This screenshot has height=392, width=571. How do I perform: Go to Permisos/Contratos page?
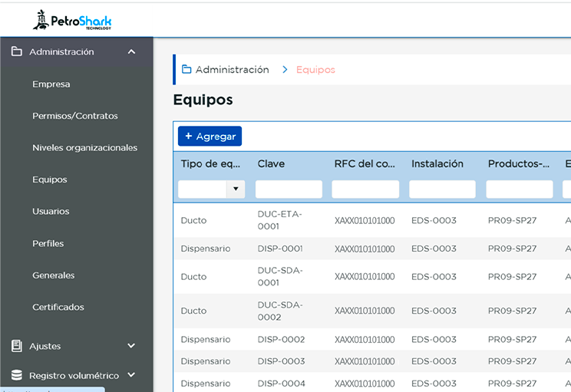[x=75, y=116]
